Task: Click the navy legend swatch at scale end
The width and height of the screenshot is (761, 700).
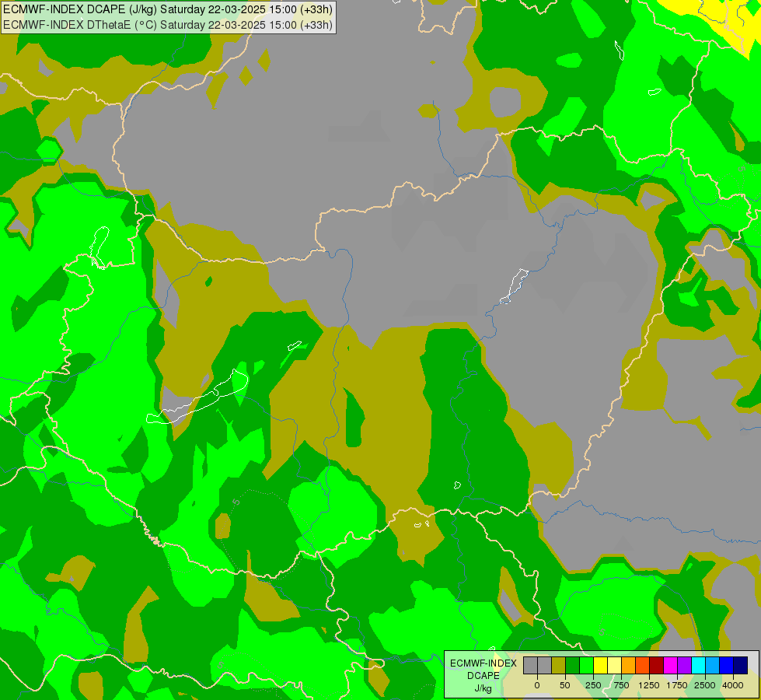Action: click(741, 665)
